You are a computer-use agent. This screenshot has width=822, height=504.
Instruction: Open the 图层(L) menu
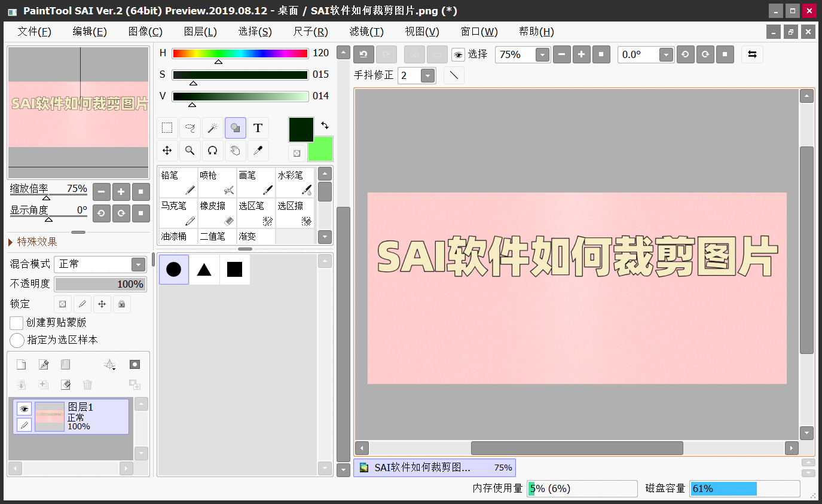pos(200,32)
